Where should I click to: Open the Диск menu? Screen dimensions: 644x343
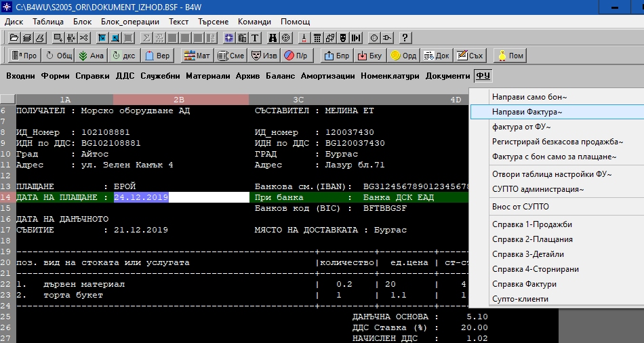coord(14,22)
